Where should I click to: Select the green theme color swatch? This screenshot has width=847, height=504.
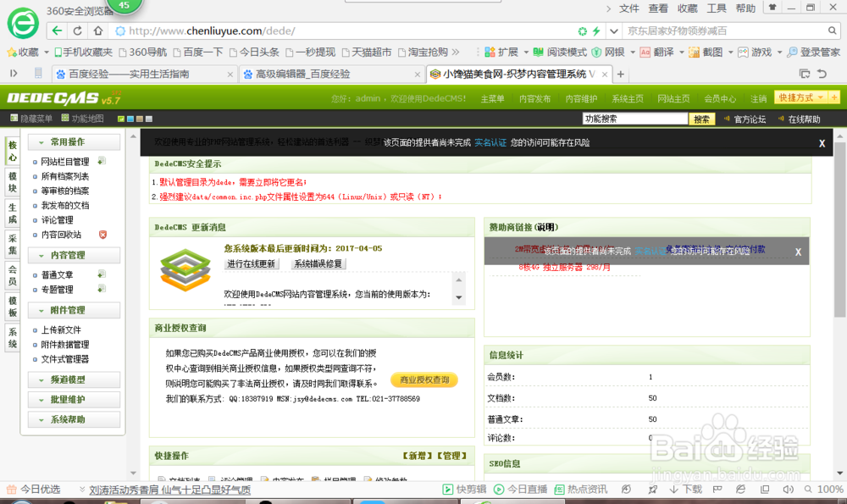(121, 119)
